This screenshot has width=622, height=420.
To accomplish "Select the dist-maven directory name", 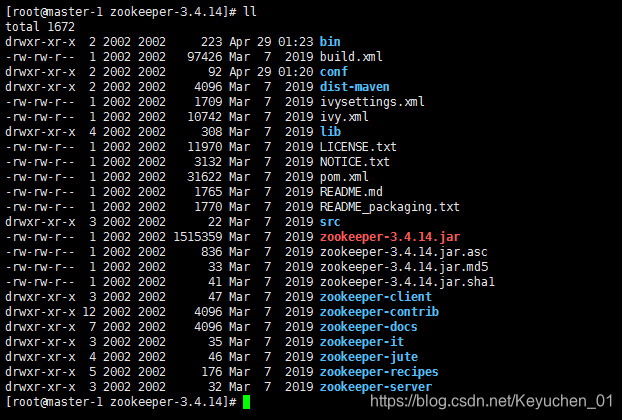I will point(355,87).
